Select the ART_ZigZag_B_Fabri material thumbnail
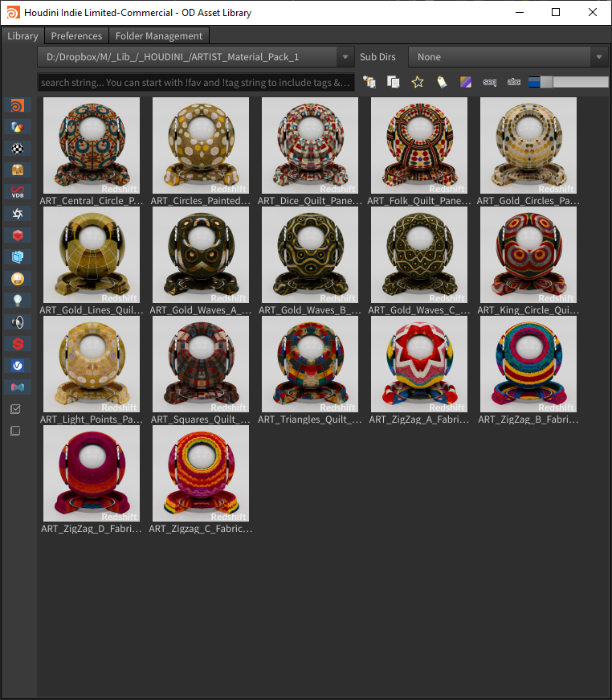The width and height of the screenshot is (612, 700). coord(528,364)
